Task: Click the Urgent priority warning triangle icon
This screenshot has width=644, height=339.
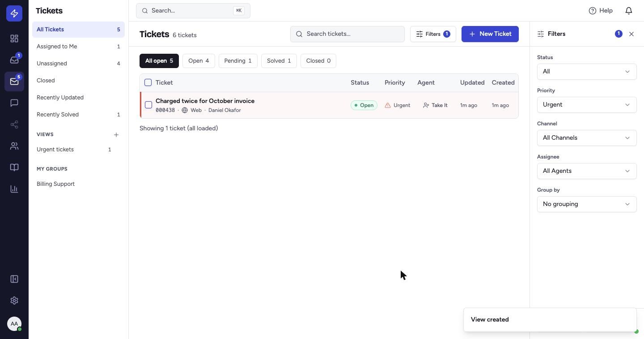Action: (x=388, y=105)
